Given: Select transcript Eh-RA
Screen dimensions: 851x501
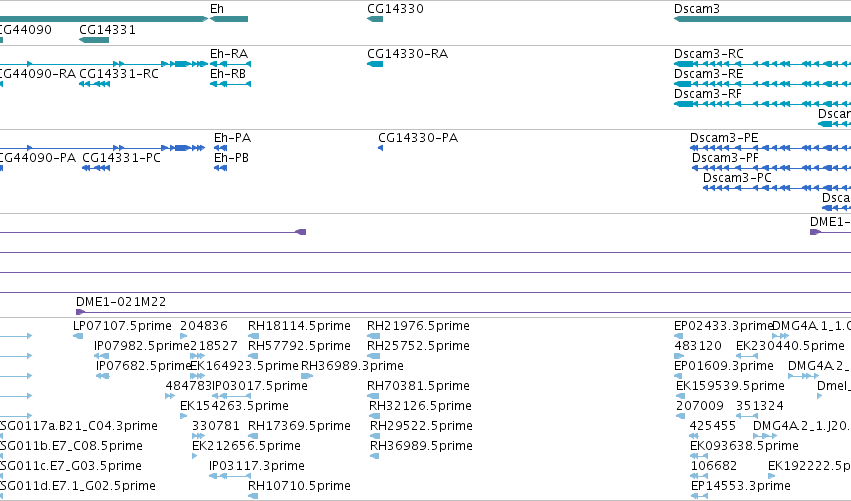Looking at the screenshot, I should point(230,64).
